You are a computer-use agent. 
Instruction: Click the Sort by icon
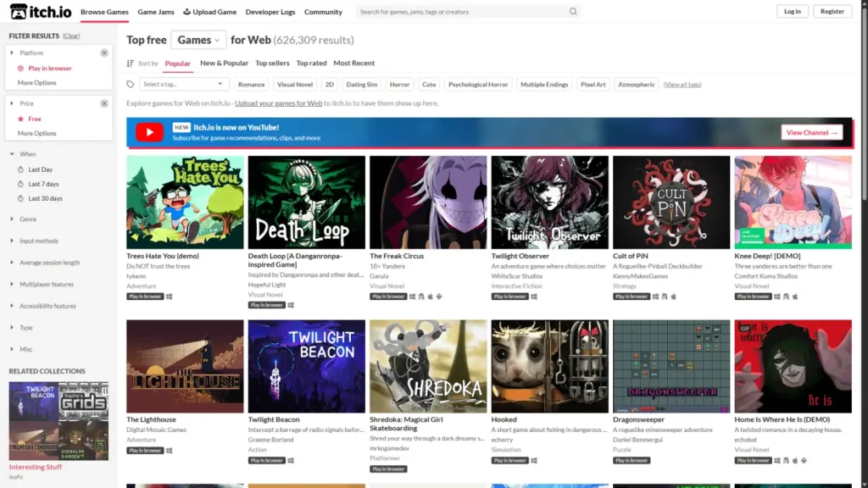point(131,64)
